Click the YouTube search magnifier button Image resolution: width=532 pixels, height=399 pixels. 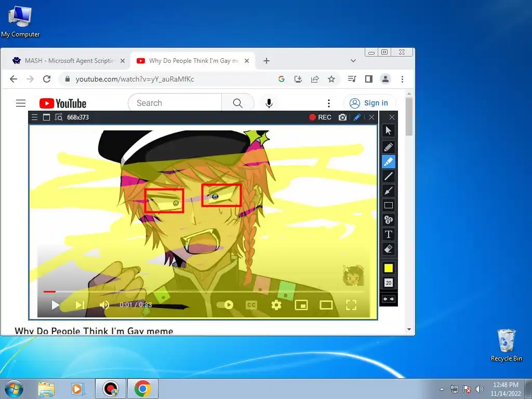(238, 103)
